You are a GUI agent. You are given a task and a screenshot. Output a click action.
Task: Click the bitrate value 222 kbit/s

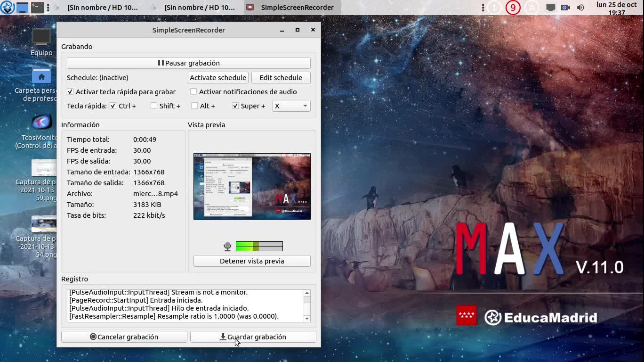(x=149, y=215)
